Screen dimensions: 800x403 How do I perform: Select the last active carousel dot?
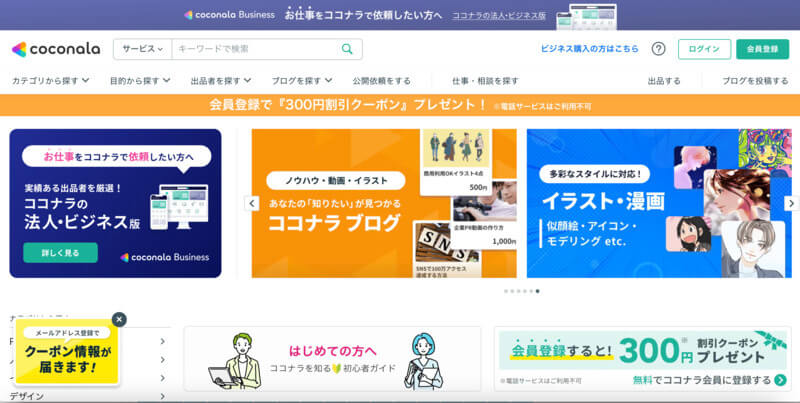point(537,291)
